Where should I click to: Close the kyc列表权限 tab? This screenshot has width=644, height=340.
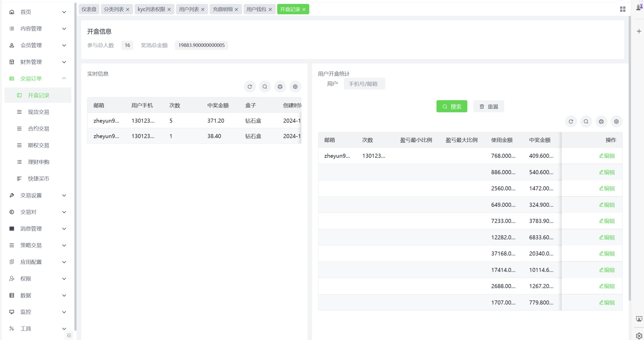click(169, 9)
